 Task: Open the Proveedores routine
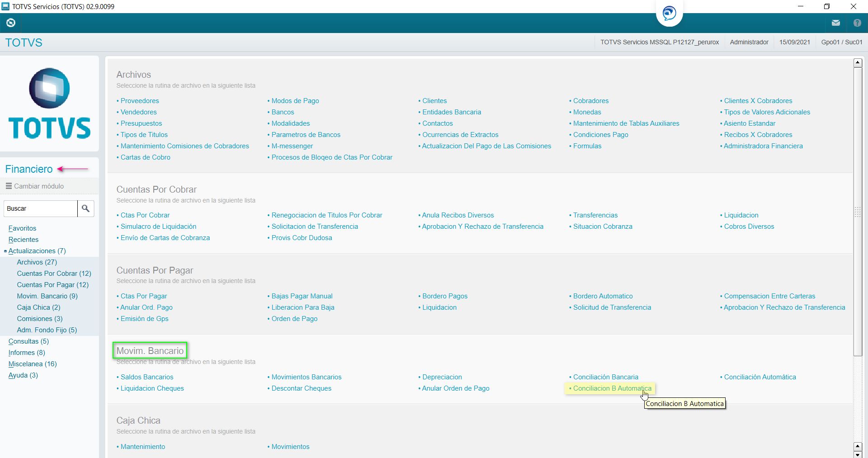pyautogui.click(x=140, y=101)
